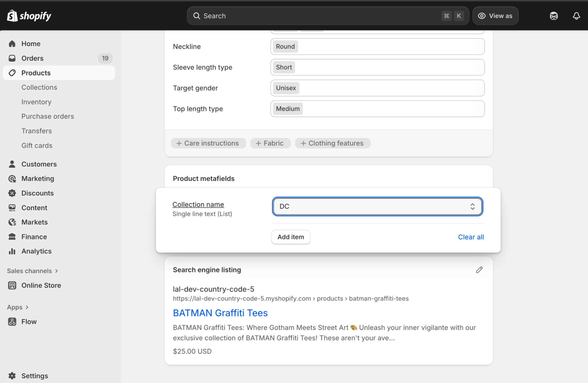Edit search engine listing via pencil icon
Image resolution: width=588 pixels, height=383 pixels.
[x=479, y=270]
